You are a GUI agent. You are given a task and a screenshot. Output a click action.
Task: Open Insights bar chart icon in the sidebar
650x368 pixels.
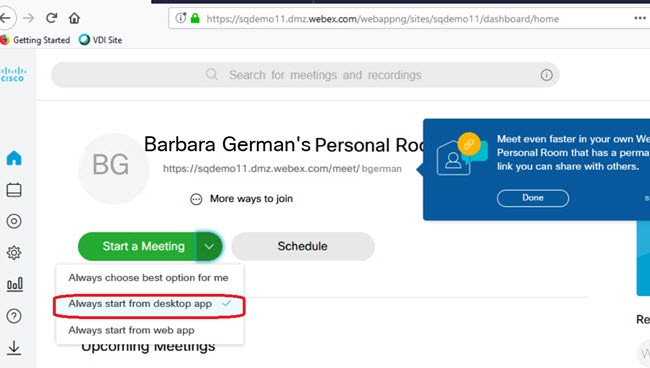coord(15,284)
